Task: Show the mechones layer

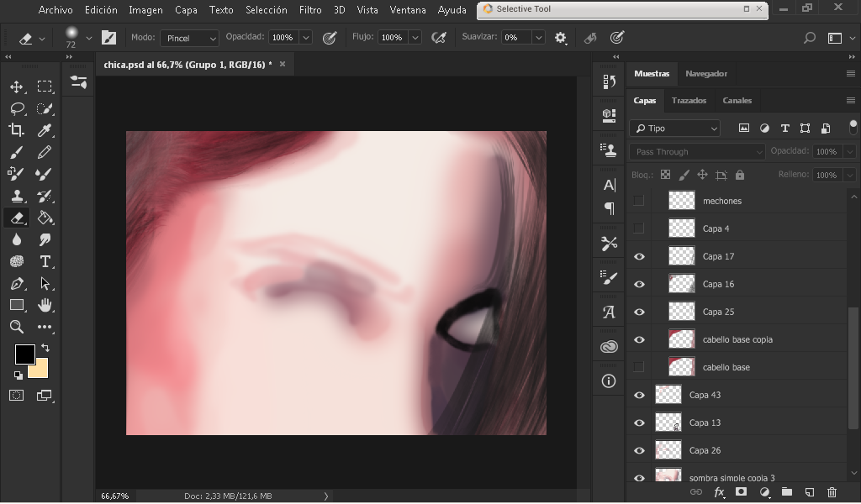Action: click(639, 201)
